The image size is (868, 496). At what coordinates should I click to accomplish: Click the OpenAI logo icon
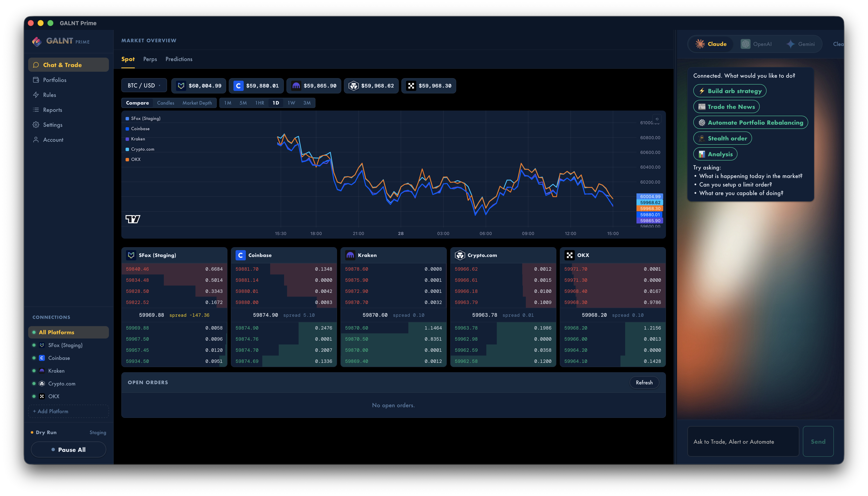pos(745,44)
